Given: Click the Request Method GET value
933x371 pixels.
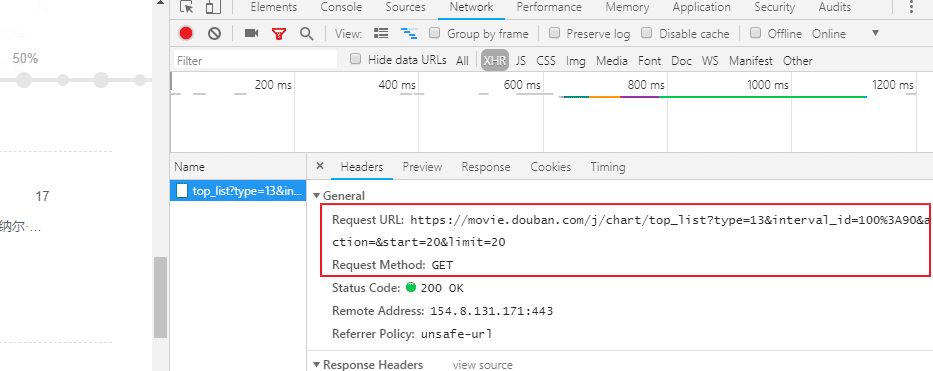Looking at the screenshot, I should [442, 265].
